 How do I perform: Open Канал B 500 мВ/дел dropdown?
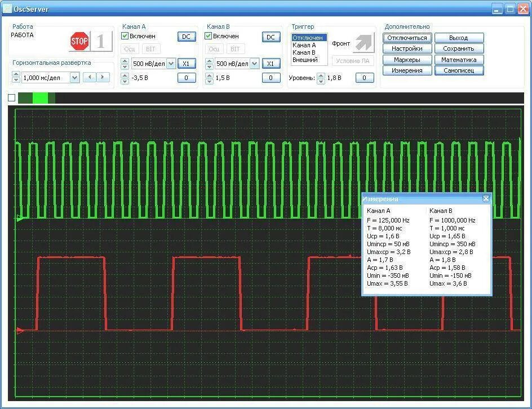click(255, 64)
